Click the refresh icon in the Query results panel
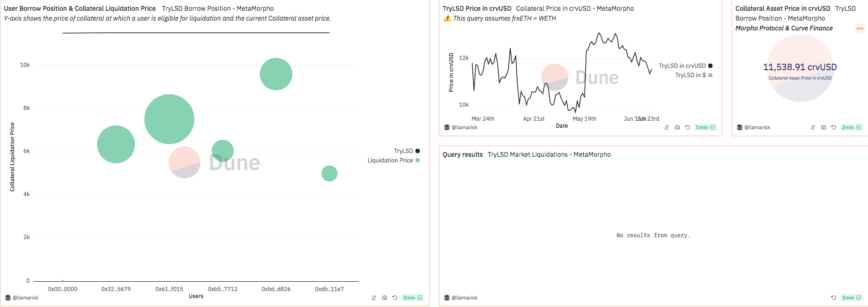The height and width of the screenshot is (307, 868). click(x=833, y=298)
